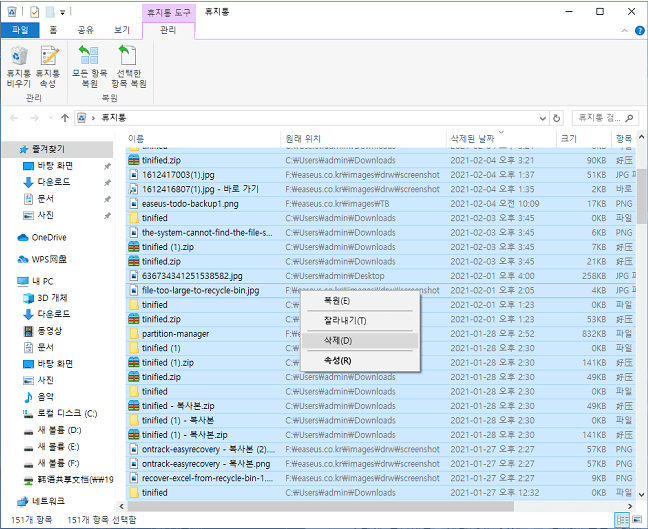Choose 잘라내기(T) from the context menu
648x529 pixels.
click(x=359, y=320)
